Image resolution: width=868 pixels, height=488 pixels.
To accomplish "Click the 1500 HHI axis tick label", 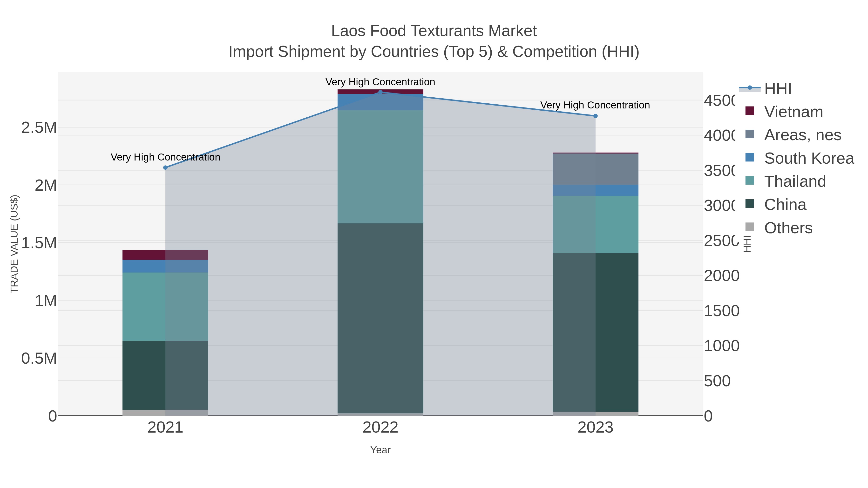I will pos(722,311).
